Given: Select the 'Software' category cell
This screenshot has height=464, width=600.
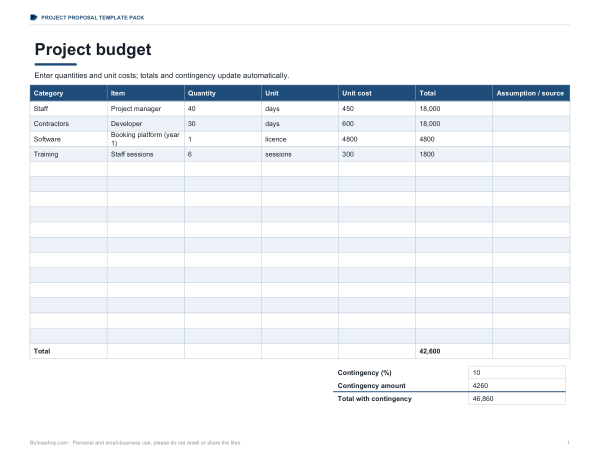Looking at the screenshot, I should [68, 139].
